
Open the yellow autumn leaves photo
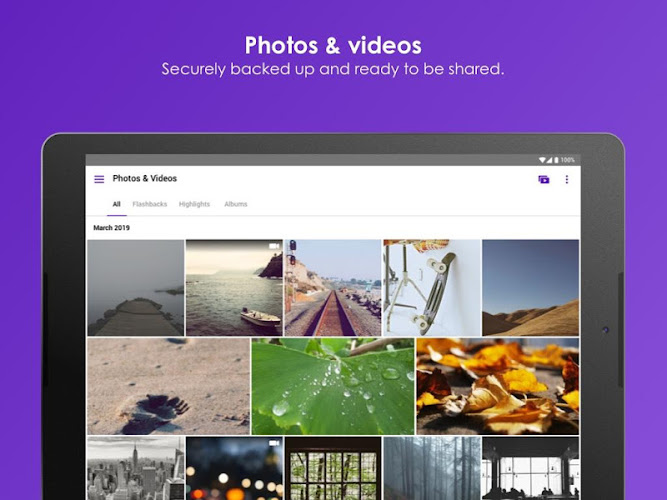498,386
